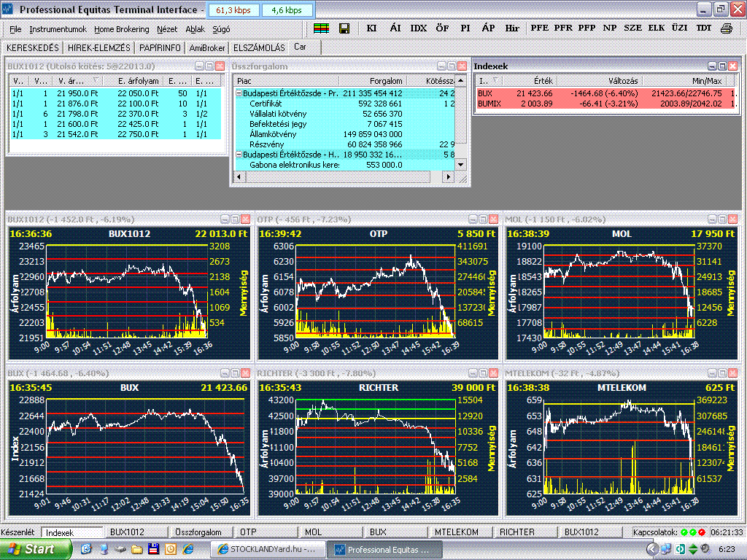Click the save floppy disk toolbar icon
This screenshot has width=747, height=560.
pos(344,28)
